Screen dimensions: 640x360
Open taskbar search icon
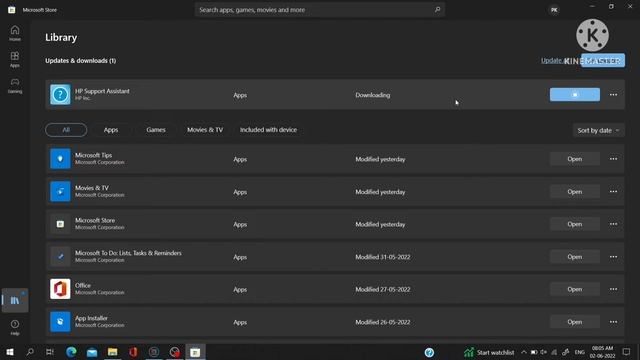coord(30,352)
